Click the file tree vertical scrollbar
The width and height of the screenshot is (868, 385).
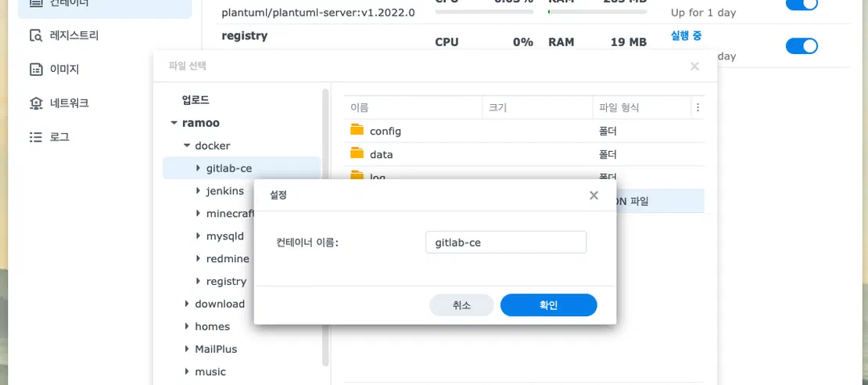pos(325,227)
